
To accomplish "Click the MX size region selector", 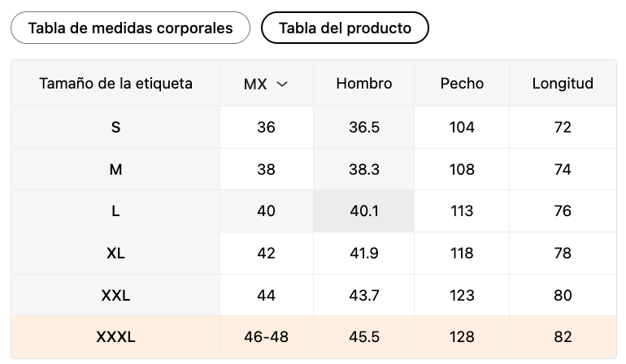I will (267, 84).
